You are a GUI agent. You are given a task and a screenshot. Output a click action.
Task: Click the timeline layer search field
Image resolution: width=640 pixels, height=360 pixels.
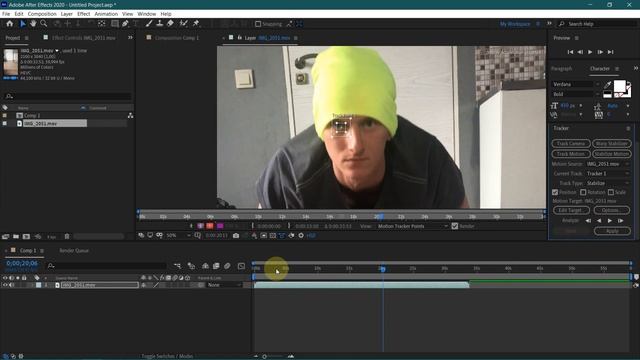tap(107, 266)
